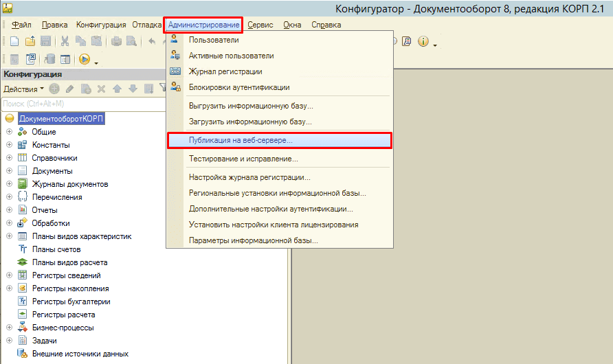Choose Пользователи from the menu

tap(280, 40)
